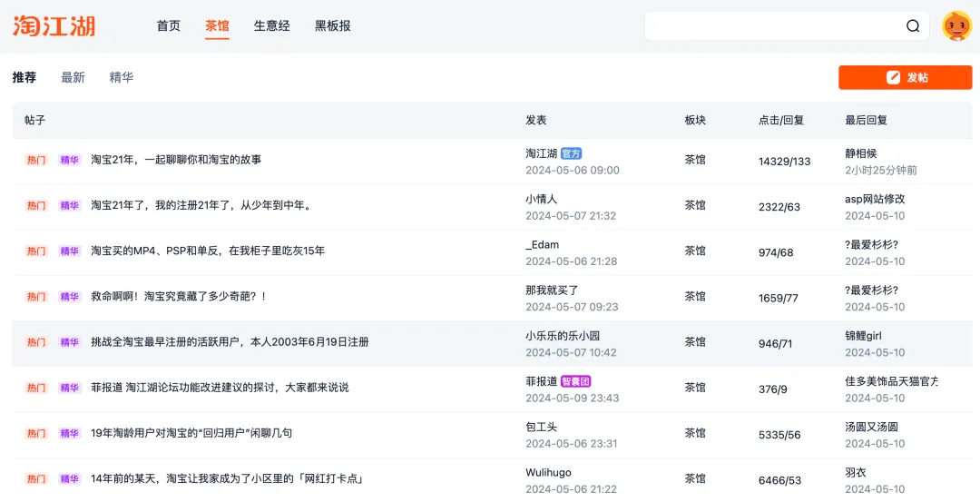Screen dimensions: 980x502
Task: Go to the 首页 nav tab
Action: [169, 26]
